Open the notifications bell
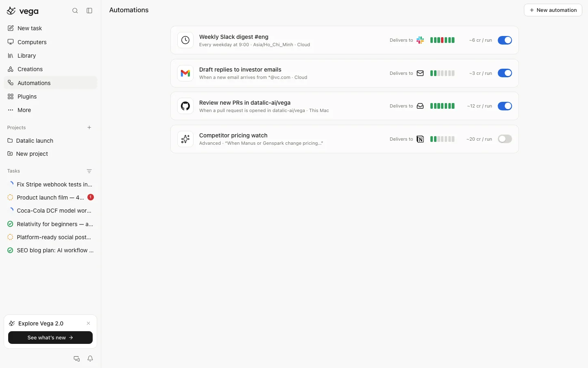The width and height of the screenshot is (588, 368). click(90, 359)
